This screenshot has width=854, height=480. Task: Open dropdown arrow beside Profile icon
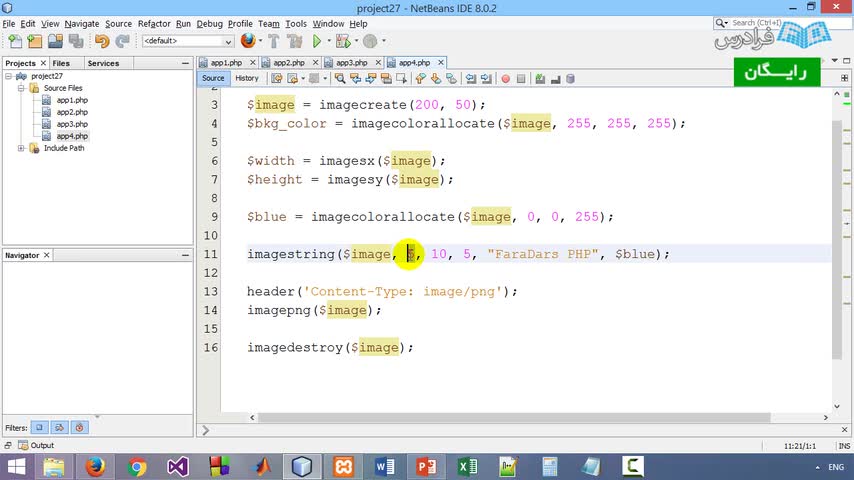(384, 41)
